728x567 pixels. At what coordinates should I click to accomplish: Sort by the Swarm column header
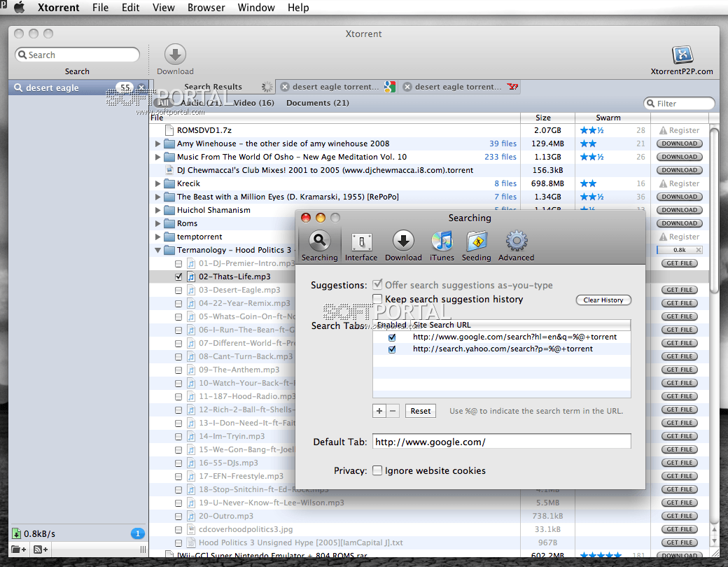(608, 118)
